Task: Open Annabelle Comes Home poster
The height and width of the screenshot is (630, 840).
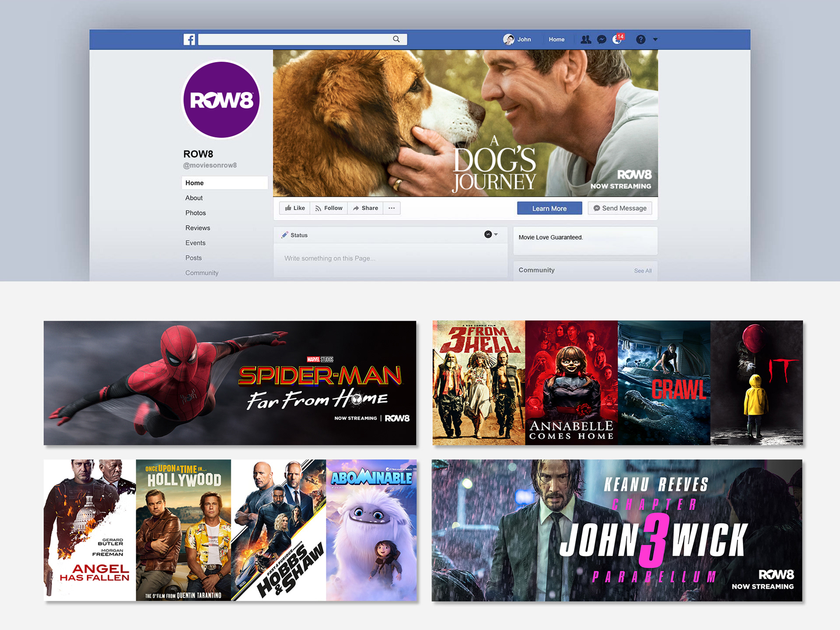Action: click(x=572, y=383)
